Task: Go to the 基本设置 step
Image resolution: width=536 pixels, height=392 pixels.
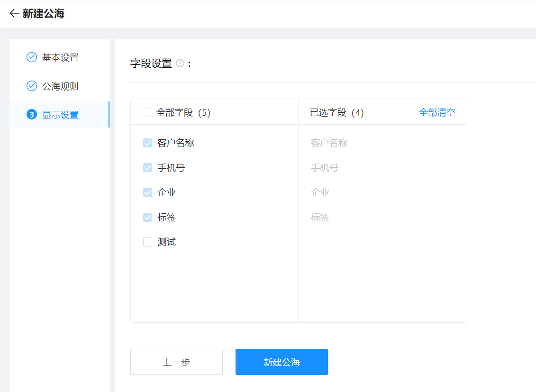Action: click(60, 57)
